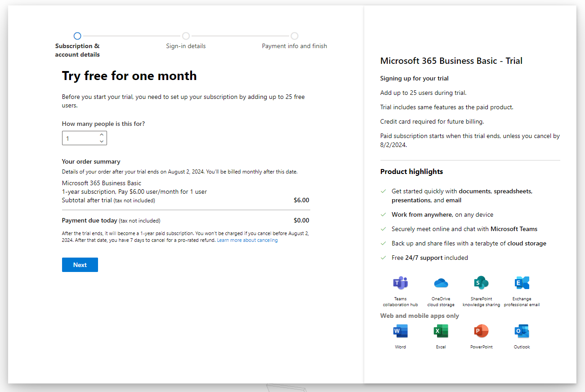Click Microsoft 365 Business Basic order line

click(x=102, y=183)
